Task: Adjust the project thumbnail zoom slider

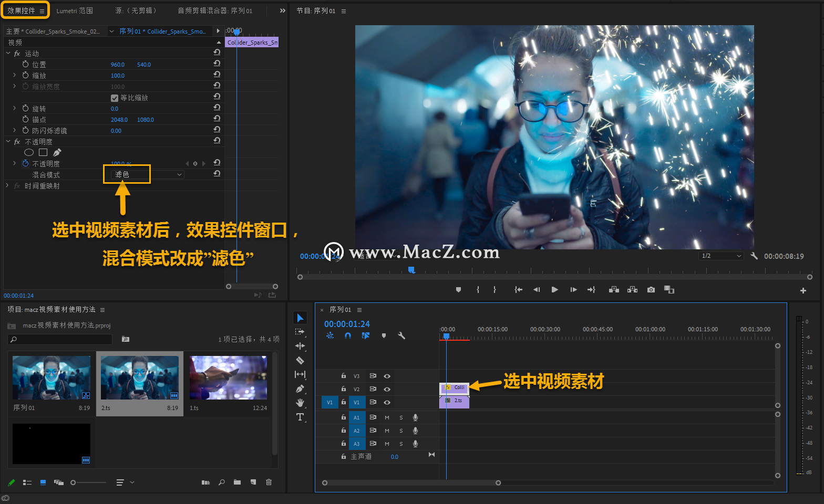Action: [x=88, y=482]
